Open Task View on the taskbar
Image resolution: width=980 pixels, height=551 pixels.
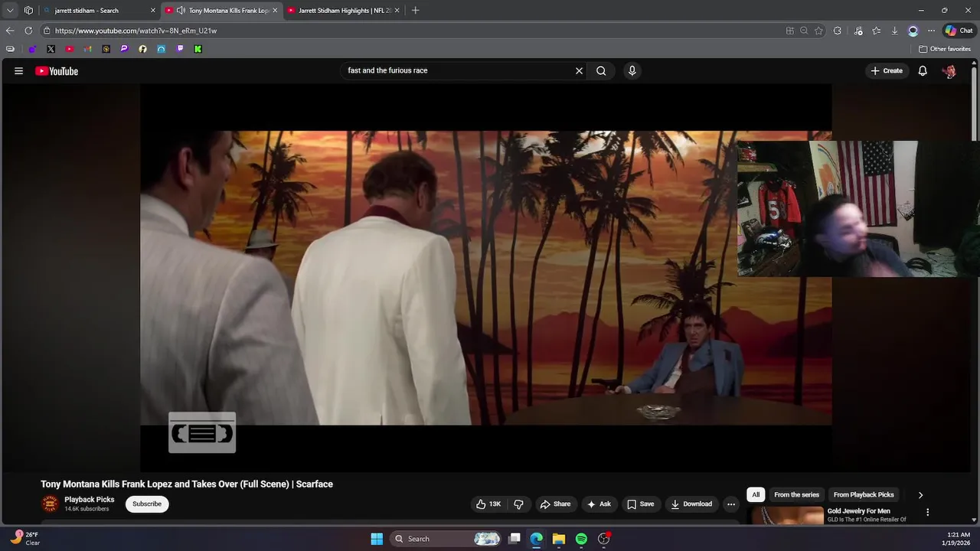pos(514,539)
